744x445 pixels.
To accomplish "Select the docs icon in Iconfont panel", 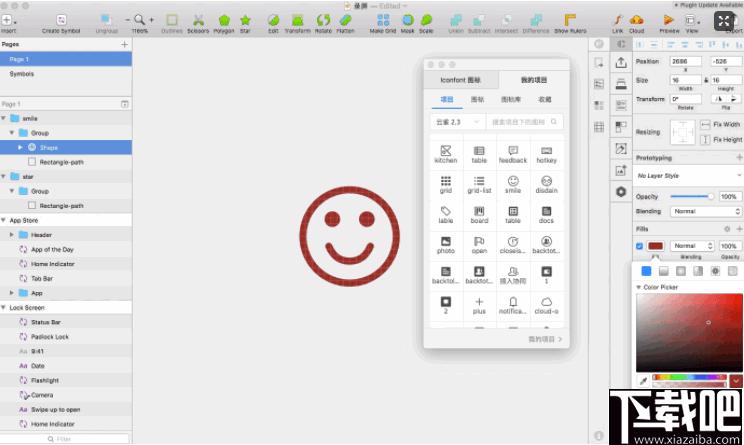I will point(546,214).
